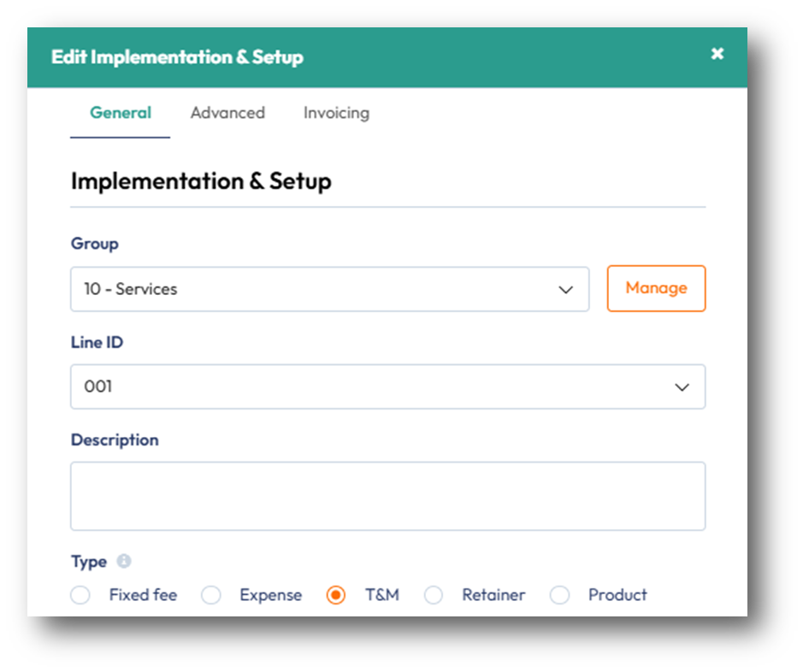
Task: Choose the Expense type radio button
Action: (211, 595)
